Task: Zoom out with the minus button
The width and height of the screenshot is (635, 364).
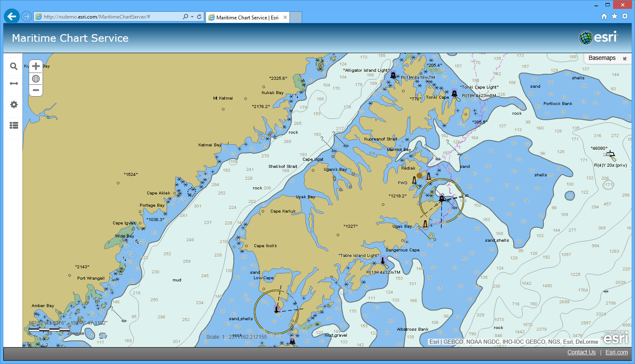Action: point(36,90)
